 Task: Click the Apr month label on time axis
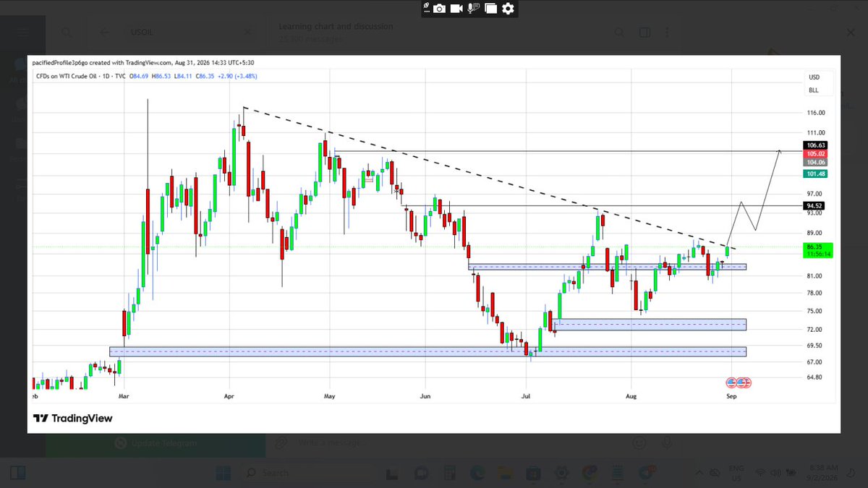[x=229, y=396]
